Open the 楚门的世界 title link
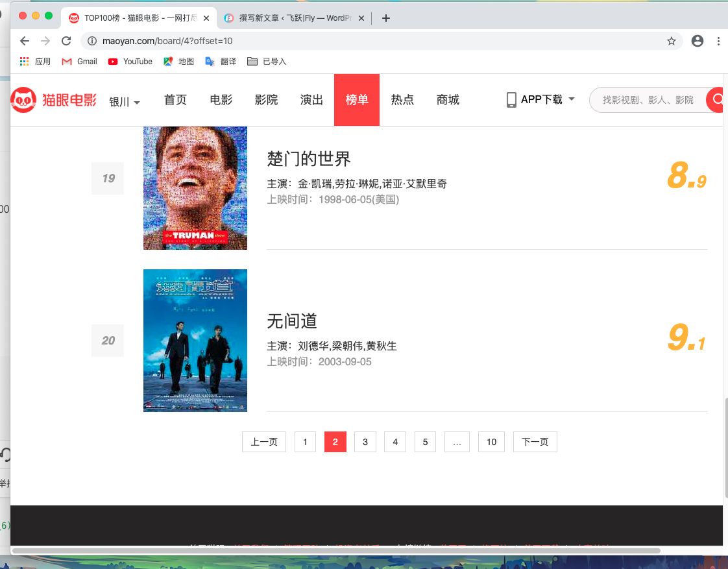728x569 pixels. [309, 159]
